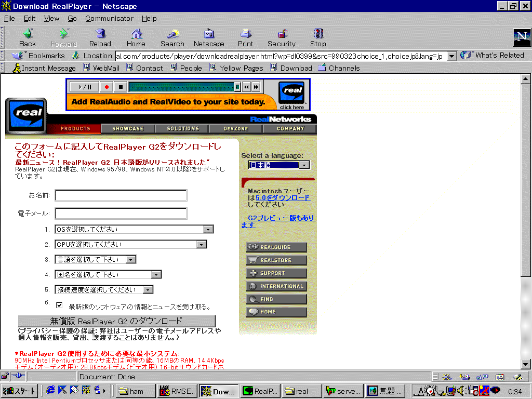532x399 pixels.
Task: Open People shortcut on personal toolbar
Action: pos(186,68)
